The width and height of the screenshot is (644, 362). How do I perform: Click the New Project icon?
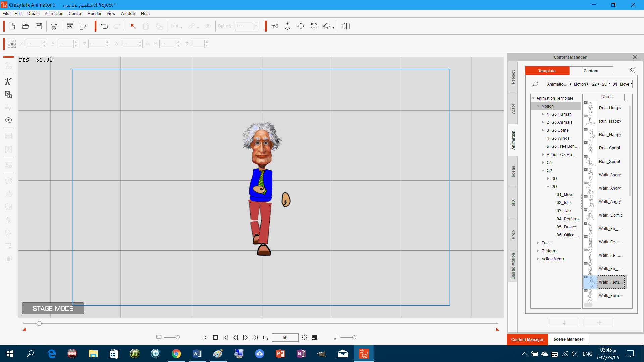[12, 26]
